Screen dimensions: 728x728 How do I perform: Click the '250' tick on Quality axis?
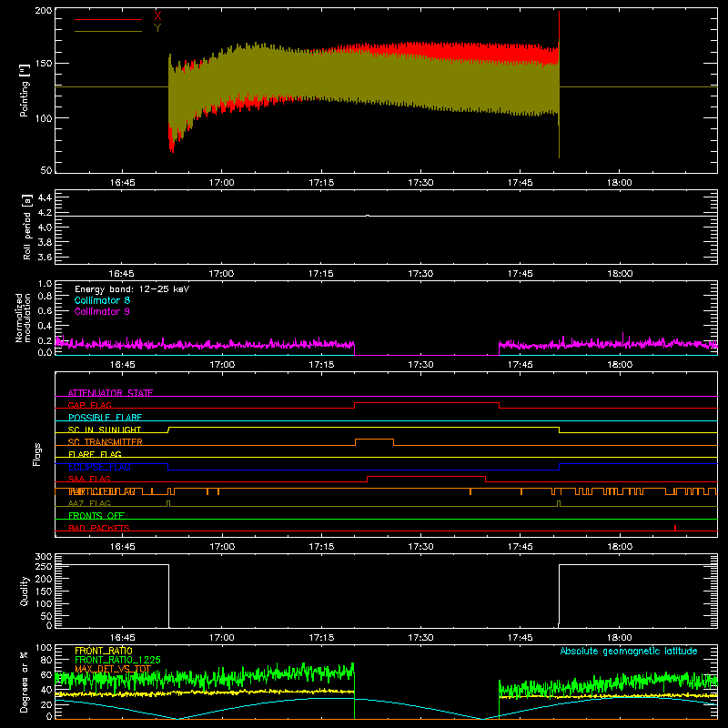(44, 566)
